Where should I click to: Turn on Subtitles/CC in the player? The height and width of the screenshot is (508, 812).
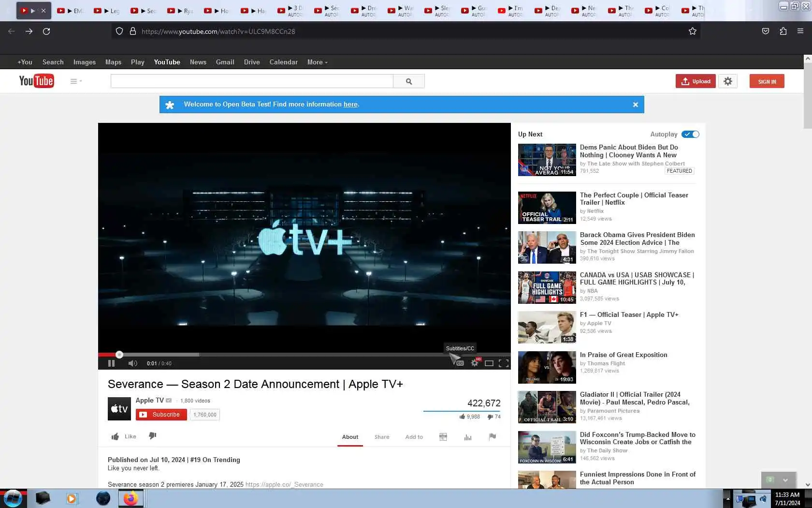460,363
